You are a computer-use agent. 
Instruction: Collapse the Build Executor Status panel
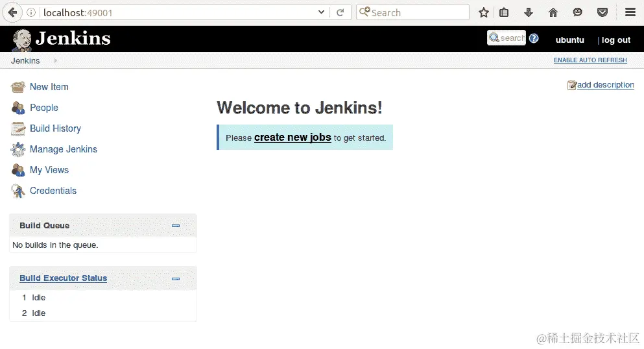click(x=176, y=279)
